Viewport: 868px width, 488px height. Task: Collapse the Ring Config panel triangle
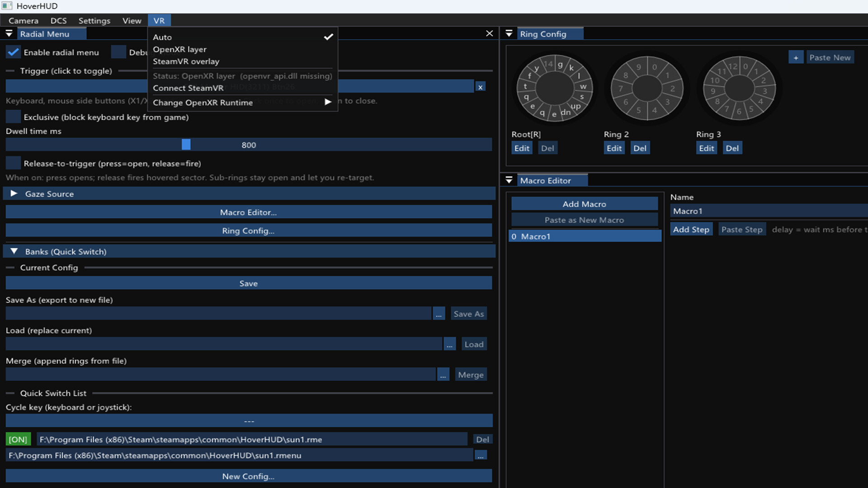pos(509,33)
